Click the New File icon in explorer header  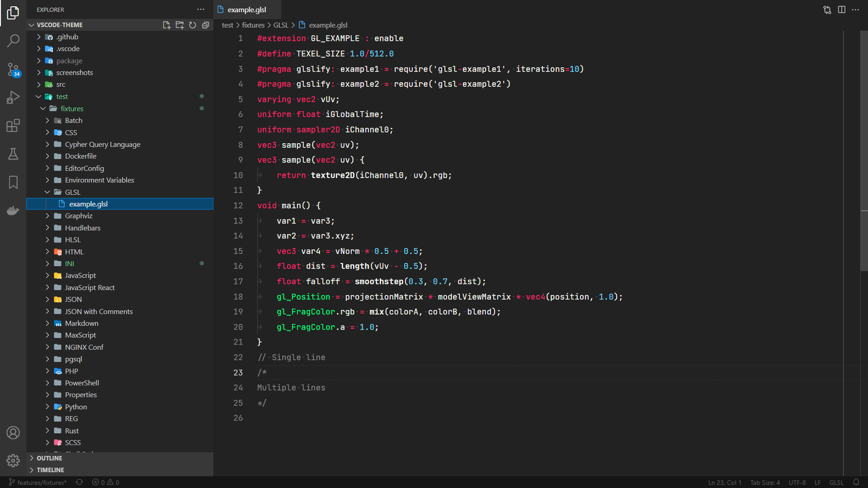pyautogui.click(x=166, y=25)
